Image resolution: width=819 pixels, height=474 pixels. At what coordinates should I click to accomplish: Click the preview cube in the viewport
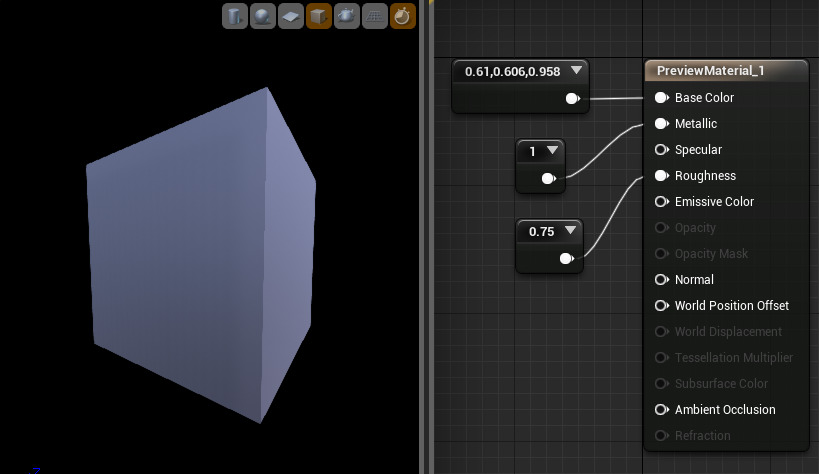click(190, 260)
